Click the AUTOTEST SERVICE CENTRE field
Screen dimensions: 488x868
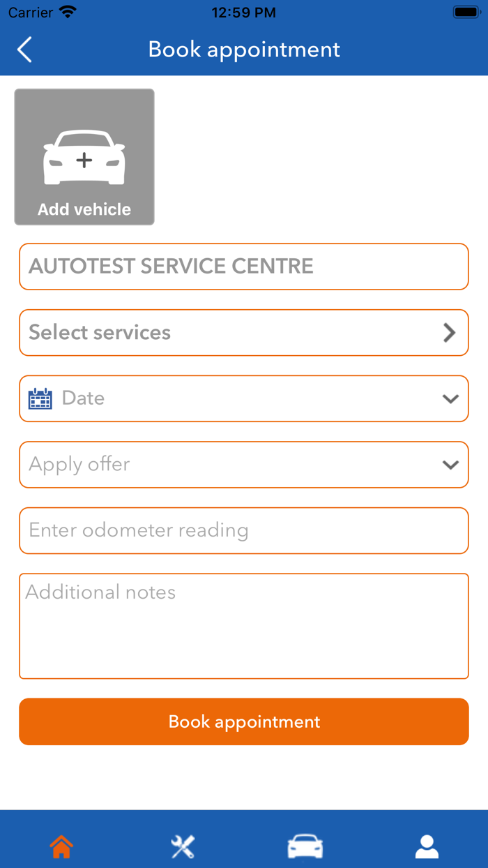[x=244, y=267]
